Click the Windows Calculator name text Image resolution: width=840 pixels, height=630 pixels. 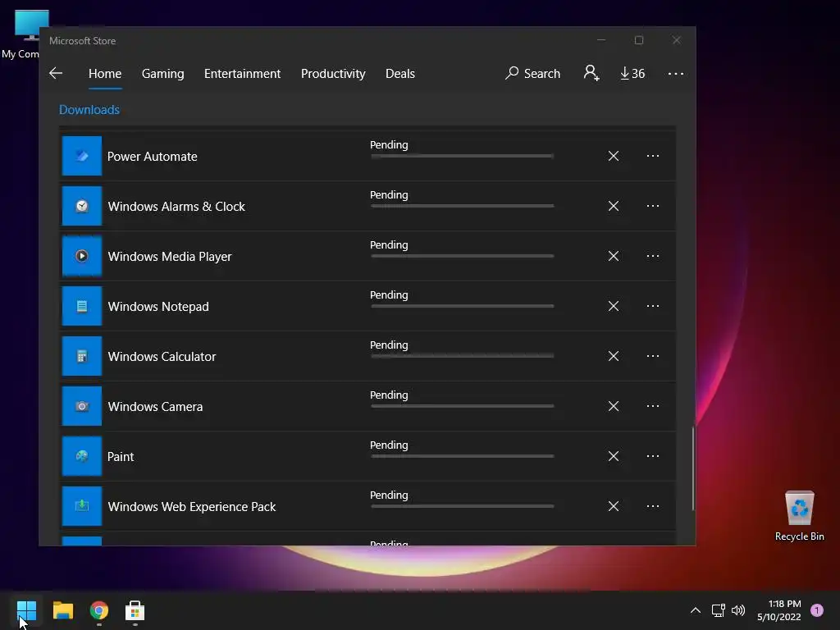coord(162,357)
